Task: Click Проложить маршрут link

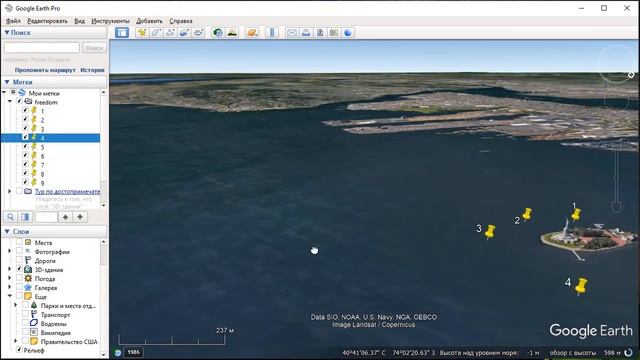Action: (x=45, y=70)
